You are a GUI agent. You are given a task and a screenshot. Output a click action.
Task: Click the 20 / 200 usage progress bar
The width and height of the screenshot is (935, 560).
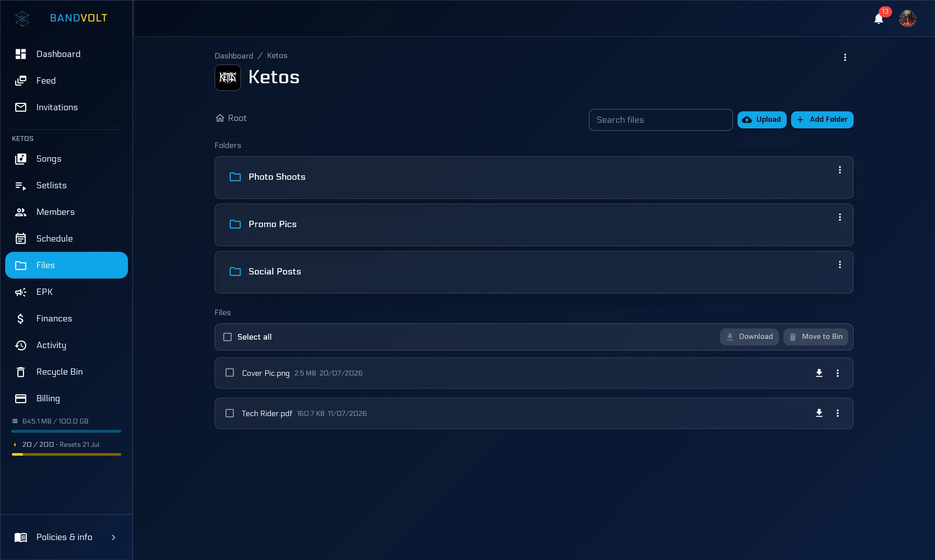[x=67, y=455]
